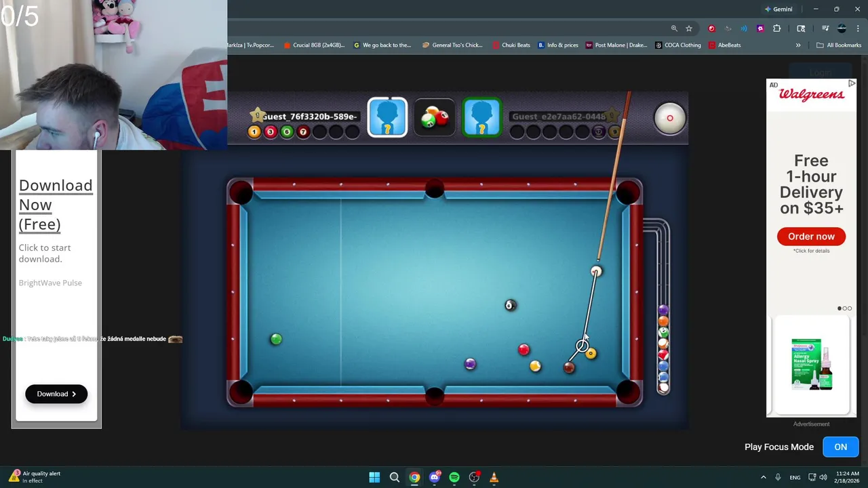This screenshot has width=868, height=488.
Task: Open AbeBeats bookmark
Action: pos(724,45)
